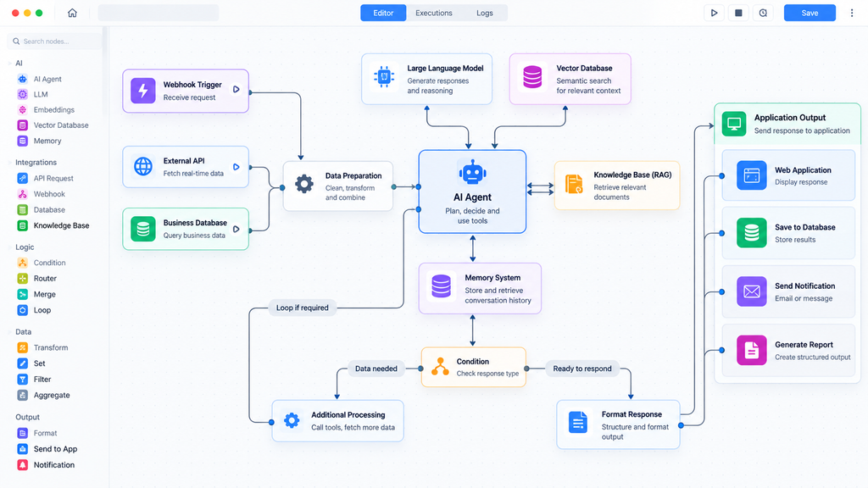This screenshot has width=868, height=488.
Task: Select the Knowledge Base (RAG) node
Action: (x=617, y=186)
